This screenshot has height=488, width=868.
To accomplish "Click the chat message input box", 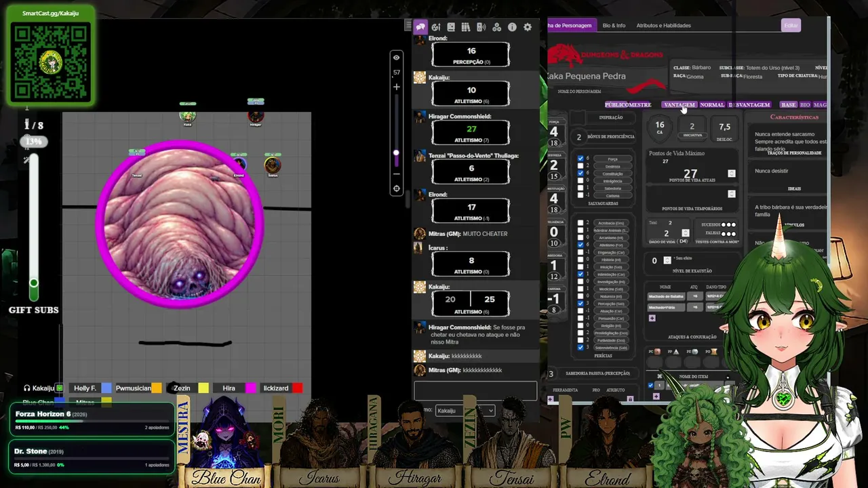I will pos(475,390).
